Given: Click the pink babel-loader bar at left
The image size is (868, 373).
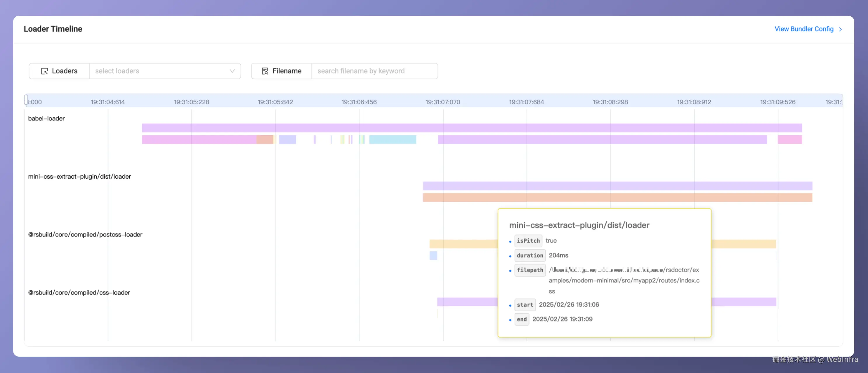Looking at the screenshot, I should 199,140.
